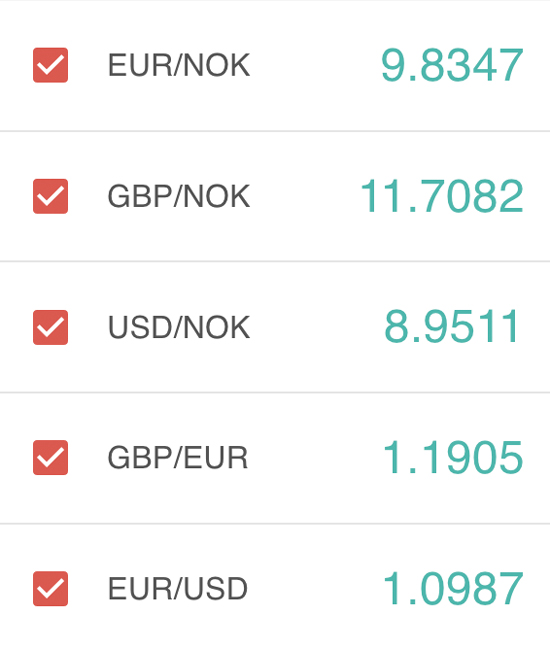Deselect the GBP/EUR checkbox
The width and height of the screenshot is (550, 649).
pyautogui.click(x=50, y=457)
